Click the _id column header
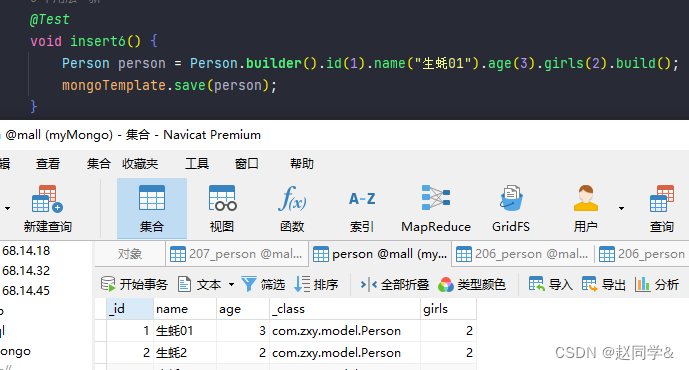This screenshot has height=370, width=689. [x=130, y=309]
